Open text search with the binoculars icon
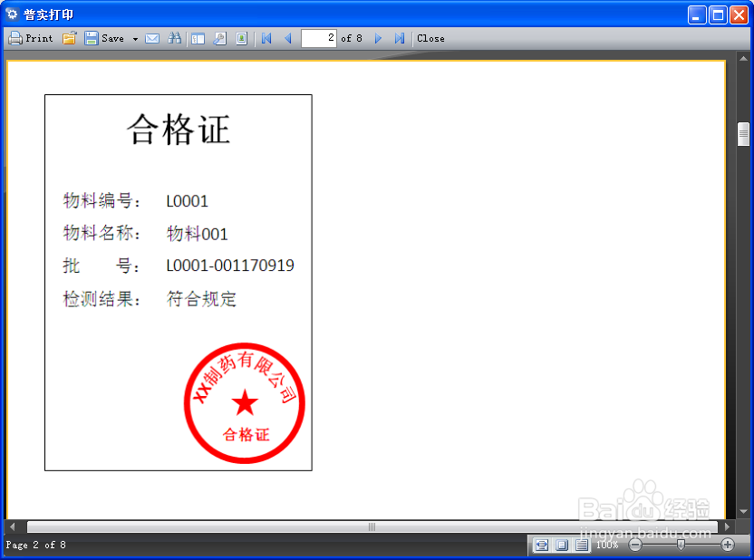Viewport: 754px width, 560px height. pos(175,38)
